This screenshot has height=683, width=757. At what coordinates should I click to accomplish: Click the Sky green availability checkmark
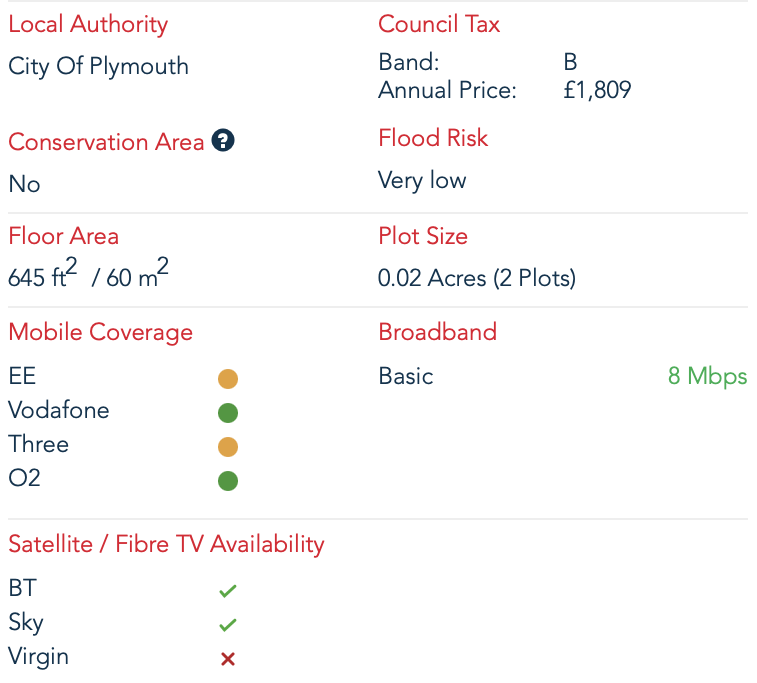click(x=228, y=625)
